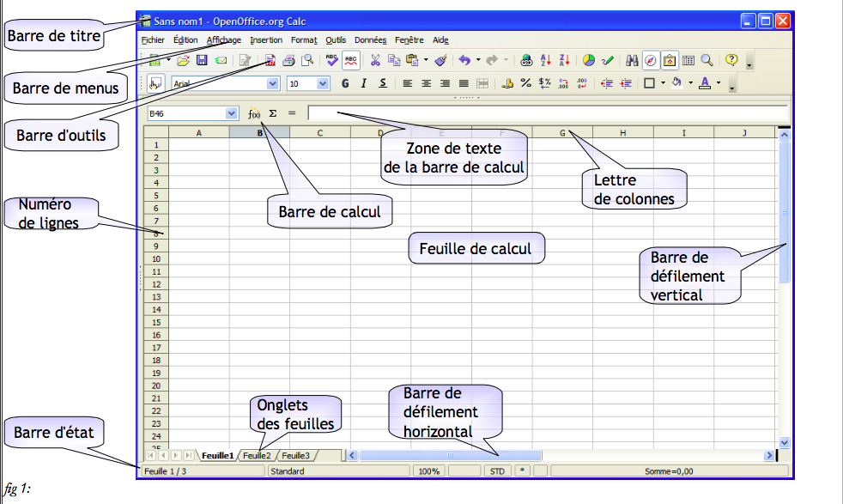Insert Sum with the sigma button
The width and height of the screenshot is (843, 504).
click(273, 113)
